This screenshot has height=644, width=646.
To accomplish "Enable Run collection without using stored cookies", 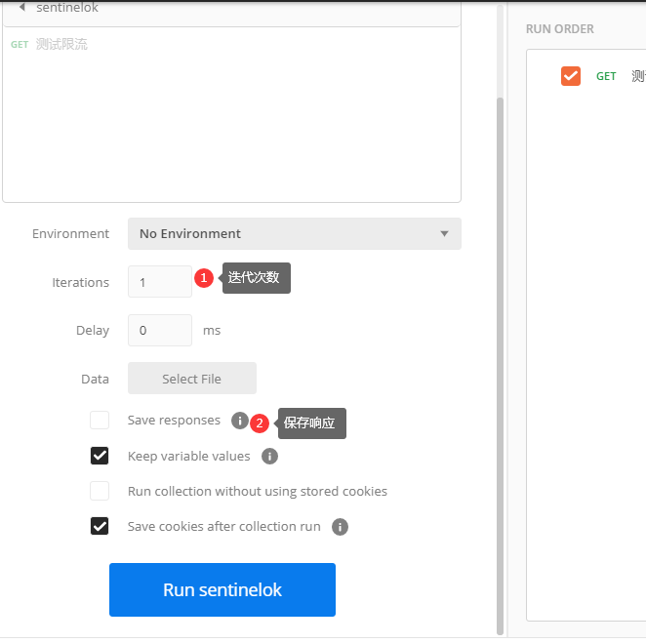I will [x=100, y=491].
